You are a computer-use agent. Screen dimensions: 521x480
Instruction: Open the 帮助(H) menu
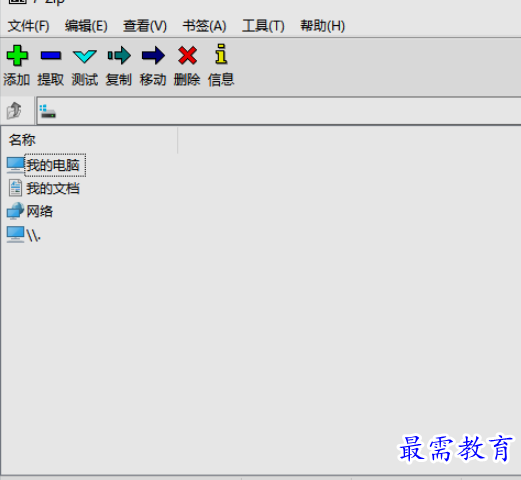click(322, 26)
